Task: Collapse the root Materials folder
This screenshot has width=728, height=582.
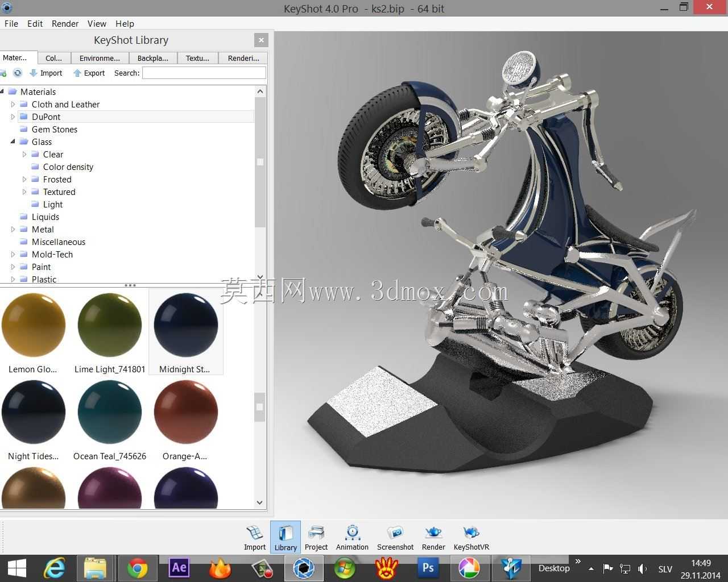Action: tap(2, 92)
